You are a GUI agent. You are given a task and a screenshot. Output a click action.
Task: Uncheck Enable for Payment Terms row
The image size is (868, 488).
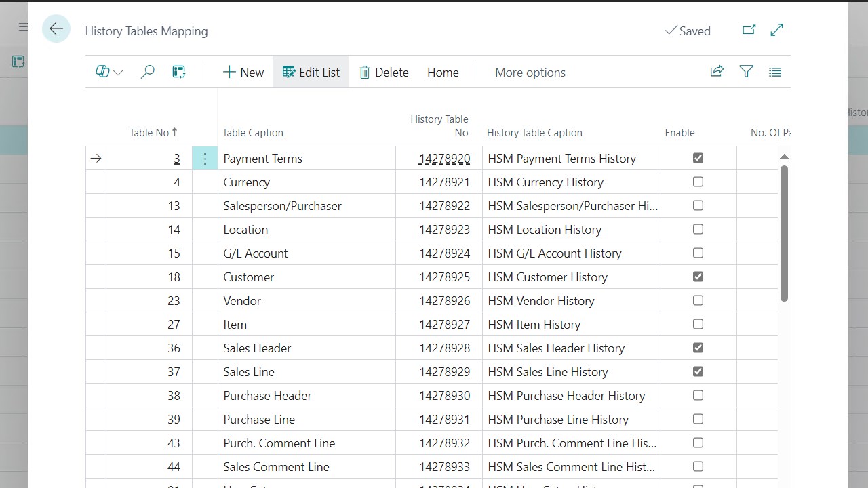click(x=698, y=158)
